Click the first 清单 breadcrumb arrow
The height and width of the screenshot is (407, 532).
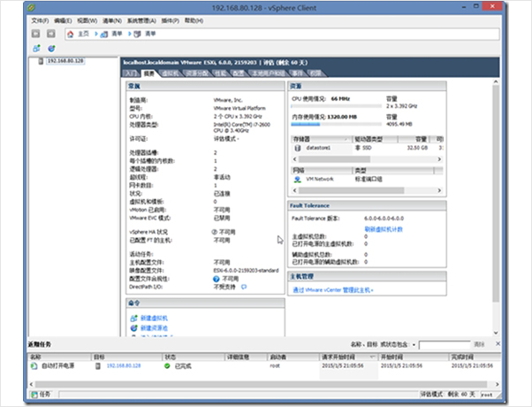click(96, 34)
